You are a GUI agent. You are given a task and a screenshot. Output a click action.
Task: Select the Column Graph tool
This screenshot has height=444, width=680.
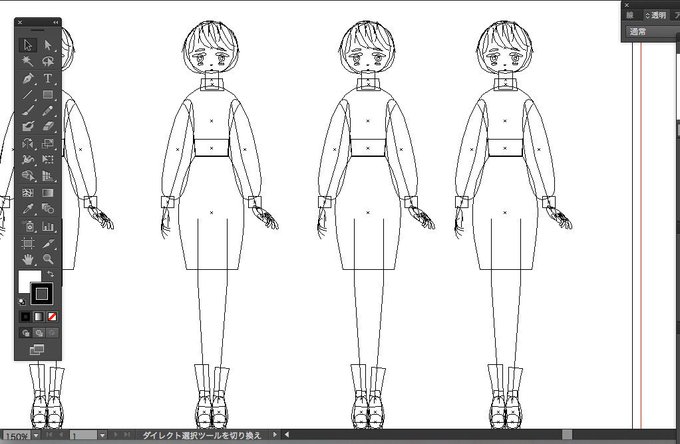pos(48,226)
